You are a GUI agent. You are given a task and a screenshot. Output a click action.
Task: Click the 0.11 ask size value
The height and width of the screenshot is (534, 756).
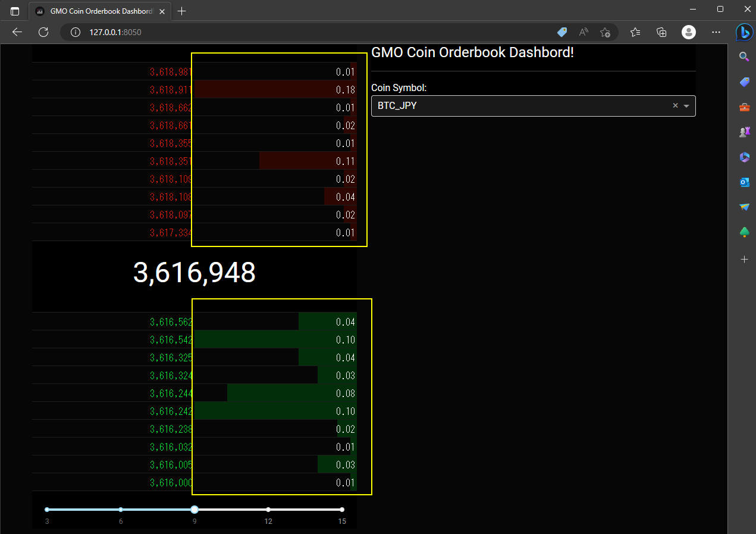tap(346, 161)
